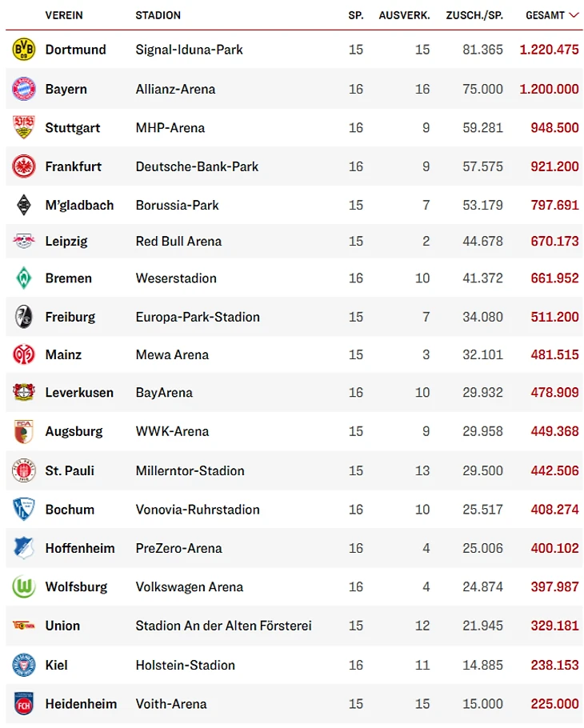This screenshot has width=584, height=728.
Task: Open the M'gladbach team link
Action: [x=79, y=205]
